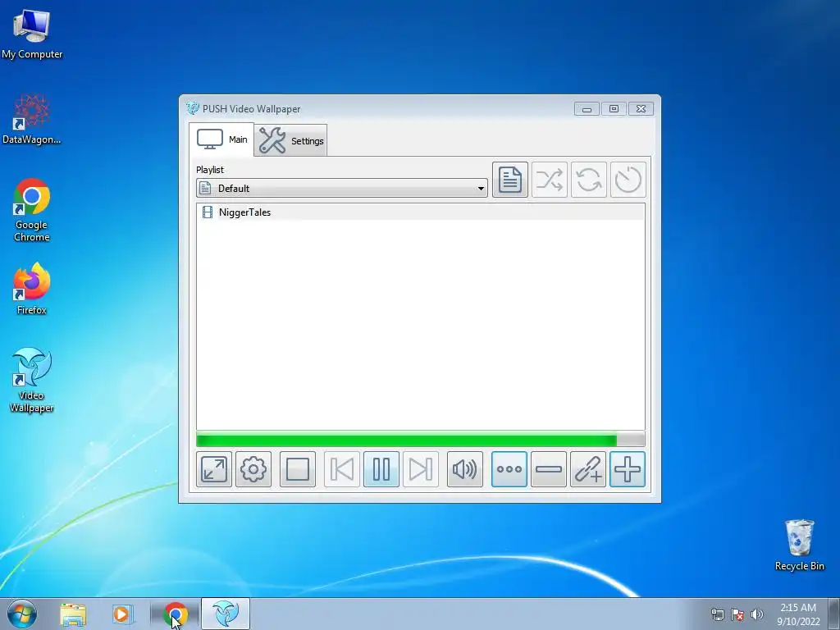Click the Show desktop strip on the taskbar
Image resolution: width=840 pixels, height=630 pixels.
834,614
